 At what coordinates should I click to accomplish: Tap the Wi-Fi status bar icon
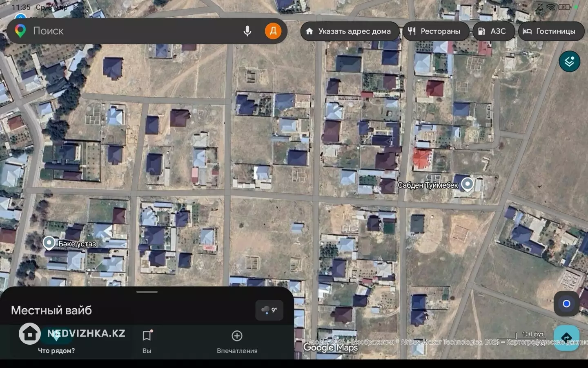coord(551,7)
